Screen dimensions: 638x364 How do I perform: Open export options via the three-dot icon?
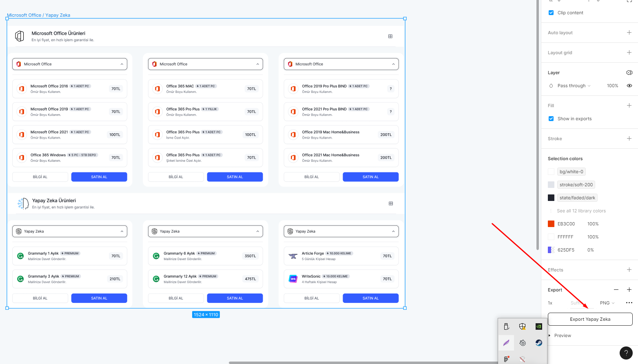[629, 303]
